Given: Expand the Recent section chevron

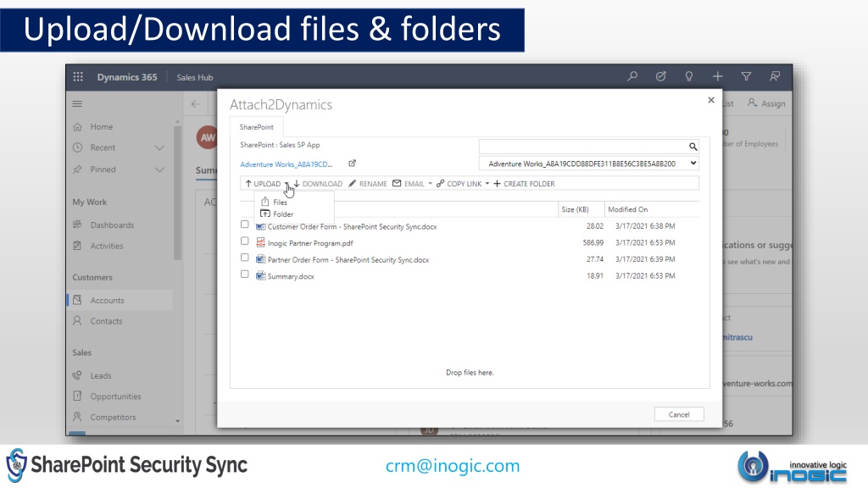Looking at the screenshot, I should point(159,147).
